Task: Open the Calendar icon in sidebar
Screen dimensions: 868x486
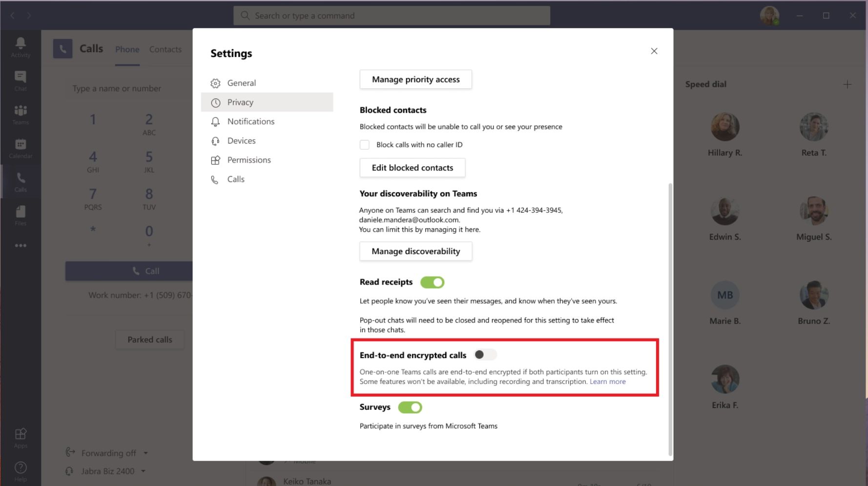Action: (x=21, y=148)
